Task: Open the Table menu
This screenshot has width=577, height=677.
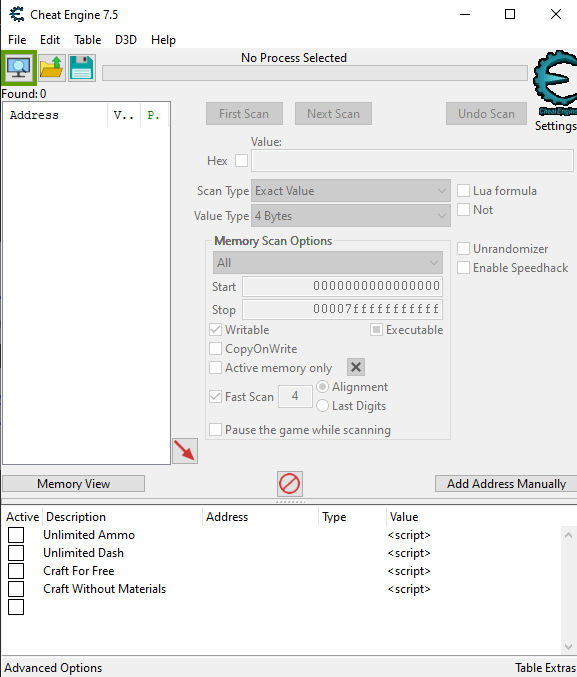Action: [x=87, y=40]
